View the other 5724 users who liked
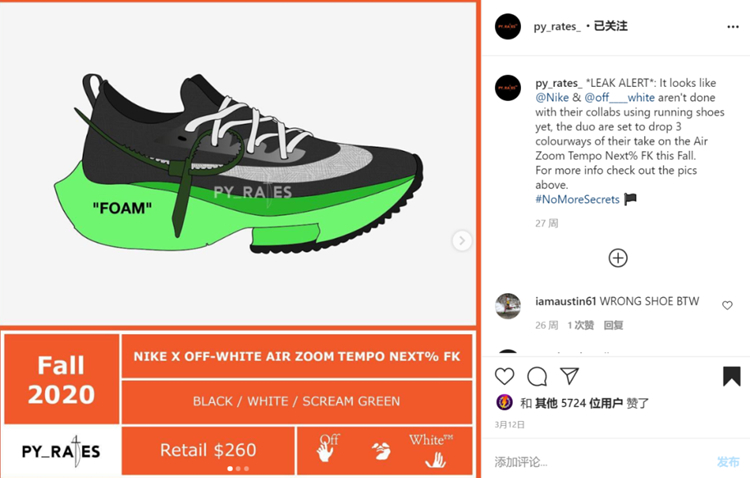The width and height of the screenshot is (750, 478). click(x=578, y=403)
